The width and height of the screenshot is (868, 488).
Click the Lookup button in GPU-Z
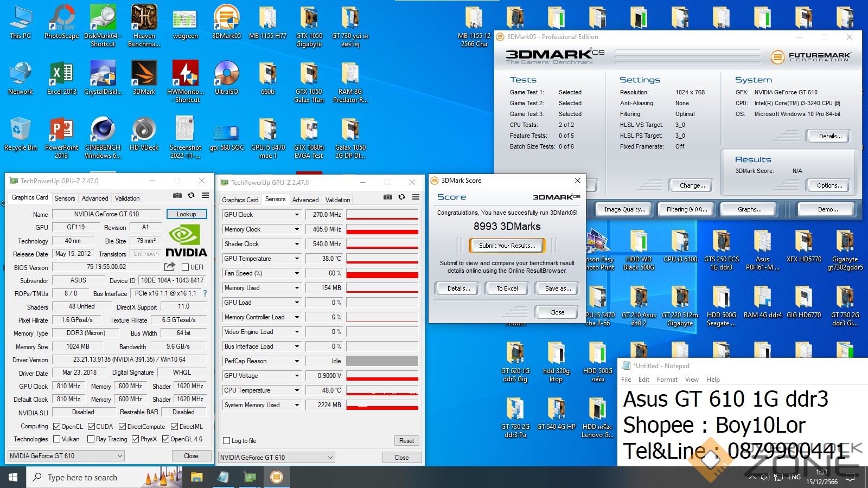point(186,214)
